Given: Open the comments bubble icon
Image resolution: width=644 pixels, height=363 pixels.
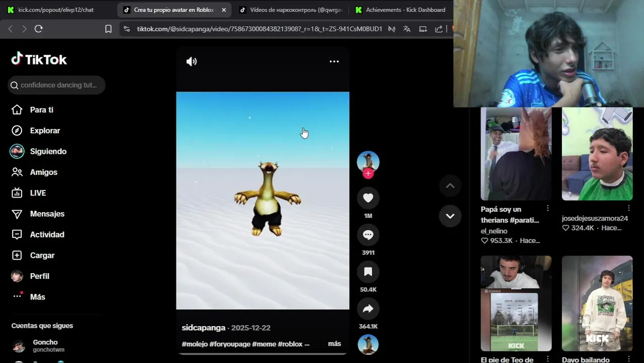Looking at the screenshot, I should (368, 235).
